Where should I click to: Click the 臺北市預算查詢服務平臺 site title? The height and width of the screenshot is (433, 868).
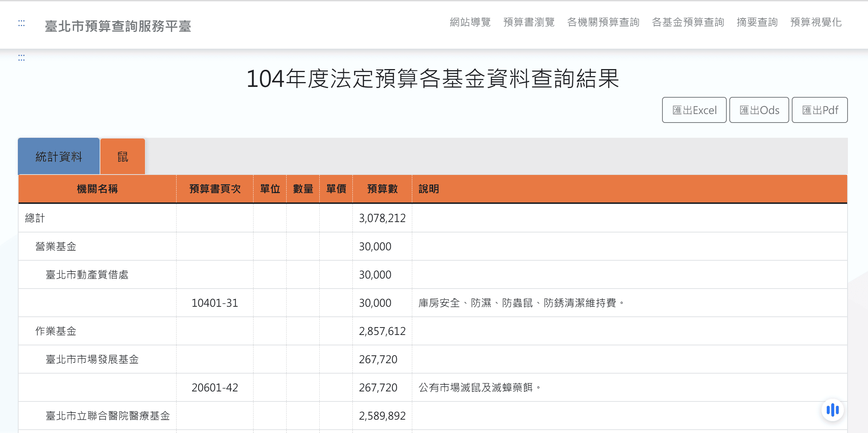(x=118, y=26)
